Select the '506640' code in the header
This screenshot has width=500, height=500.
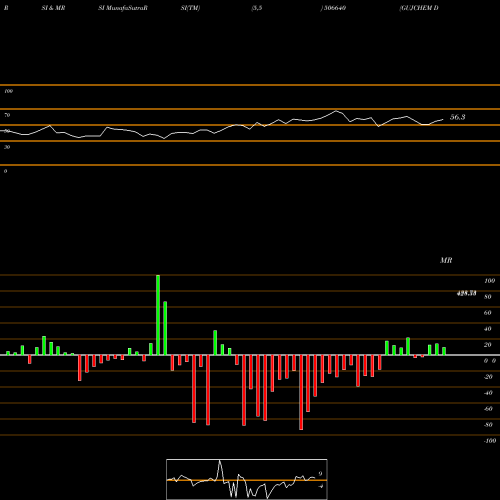(334, 8)
